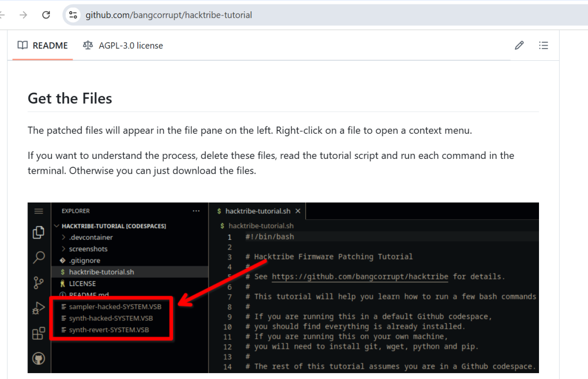The image size is (588, 379).
Task: Click the hamburger menu icon in the screenshot
Action: [39, 211]
